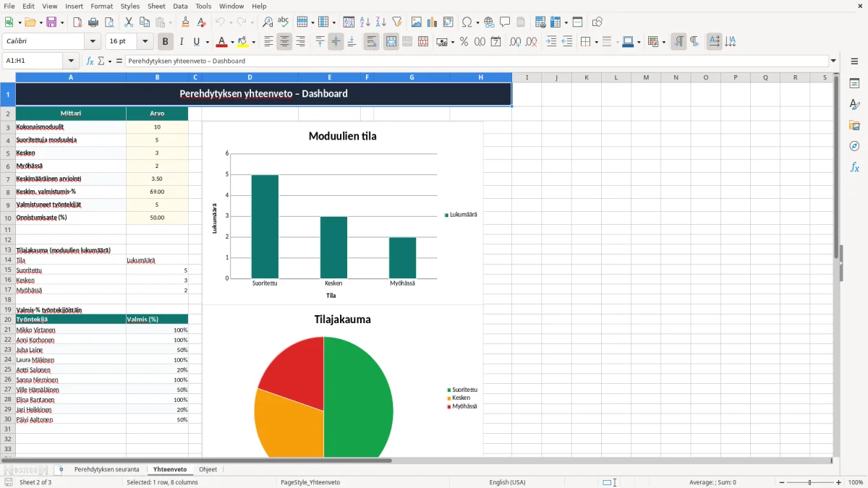Toggle Merge and Center Cells
The height and width of the screenshot is (488, 868).
point(391,42)
